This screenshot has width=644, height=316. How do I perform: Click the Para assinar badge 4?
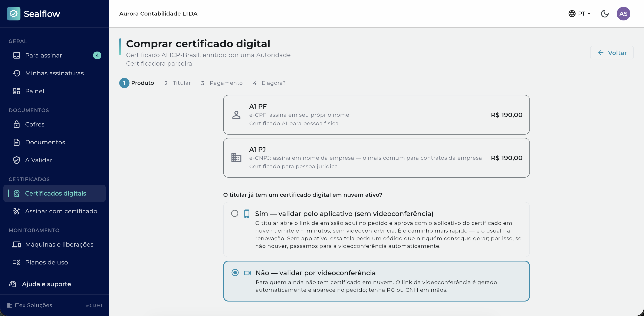(x=97, y=55)
